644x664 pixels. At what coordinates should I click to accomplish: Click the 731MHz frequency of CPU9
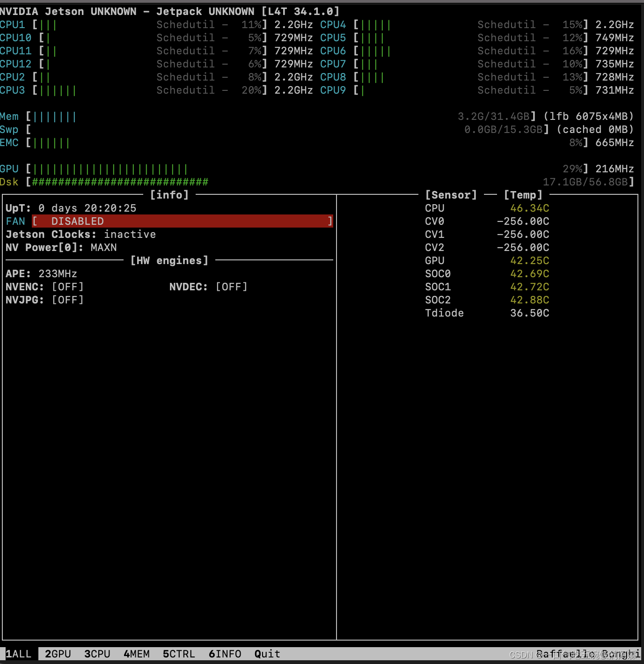pyautogui.click(x=615, y=90)
